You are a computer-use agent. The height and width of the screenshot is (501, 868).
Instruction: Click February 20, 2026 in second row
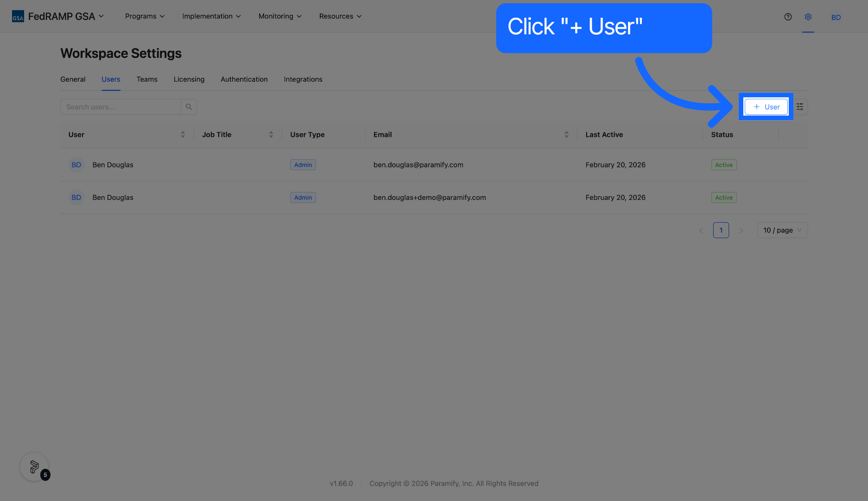pyautogui.click(x=615, y=197)
